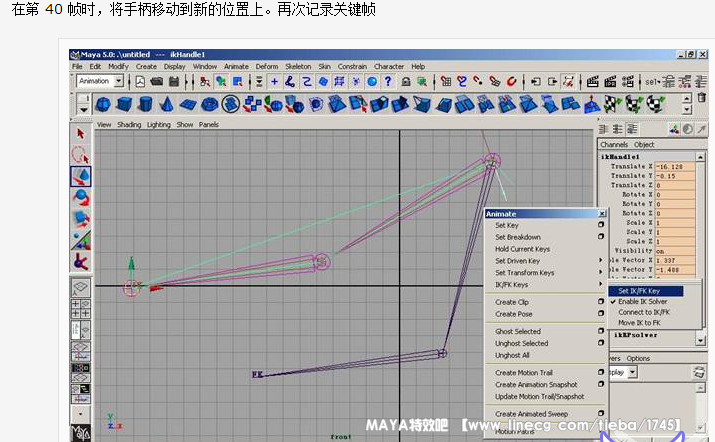The width and height of the screenshot is (715, 442).
Task: Toggle select by component type mode
Action: (x=238, y=82)
